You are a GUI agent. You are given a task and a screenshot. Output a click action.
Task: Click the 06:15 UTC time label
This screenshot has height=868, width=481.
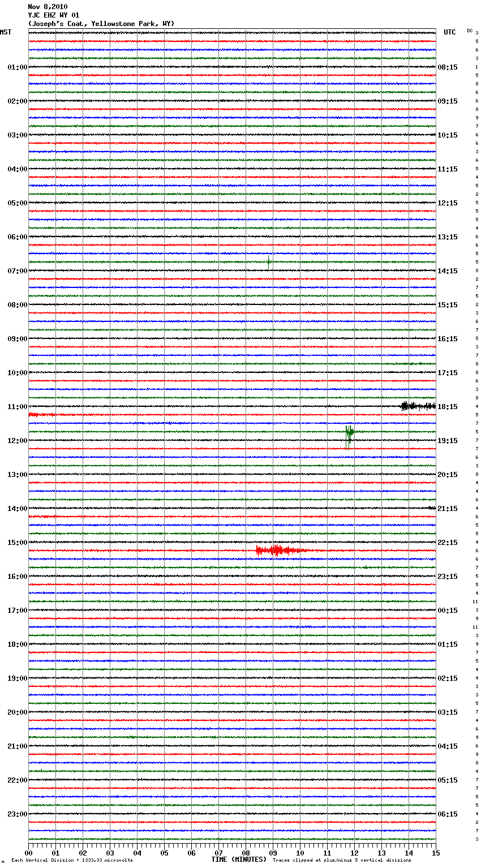(448, 814)
